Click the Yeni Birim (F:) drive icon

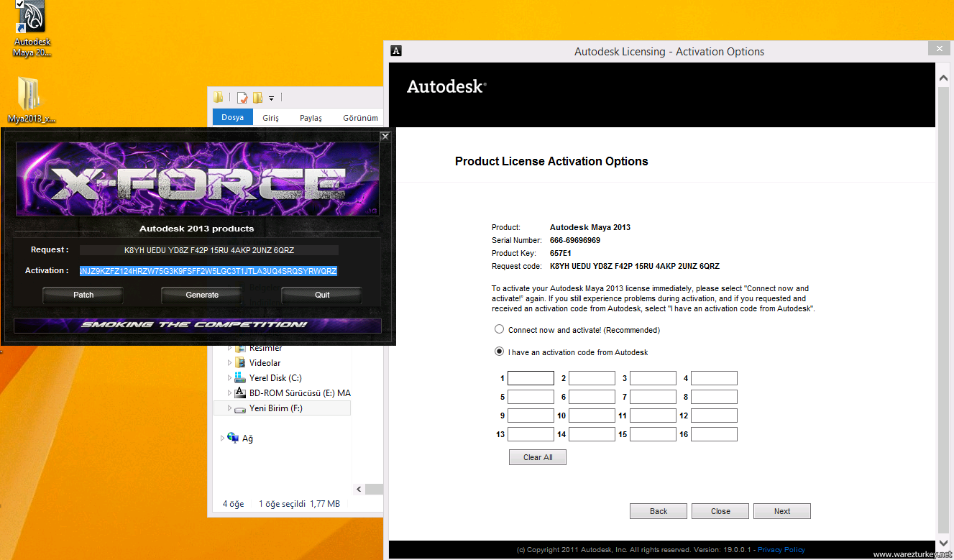point(240,408)
